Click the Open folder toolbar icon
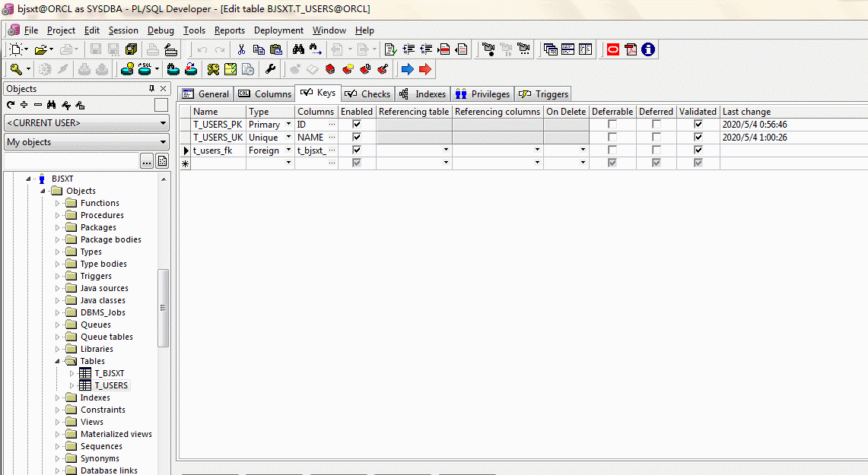 coord(40,49)
